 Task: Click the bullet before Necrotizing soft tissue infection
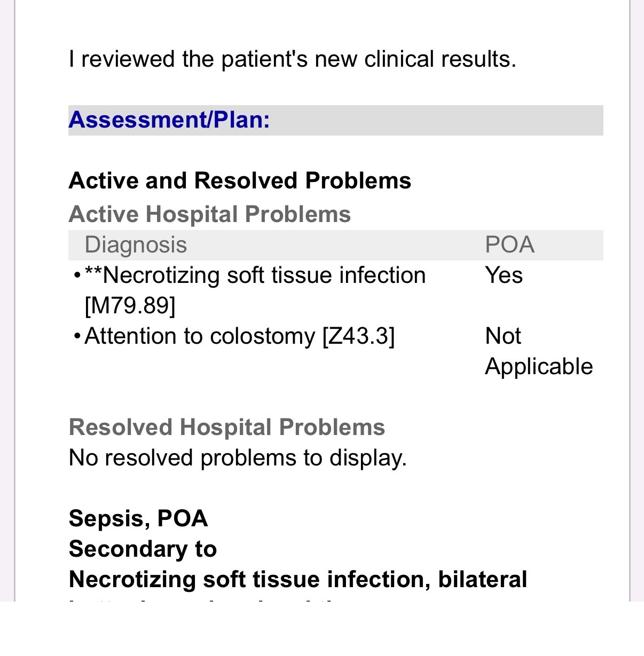click(x=77, y=276)
